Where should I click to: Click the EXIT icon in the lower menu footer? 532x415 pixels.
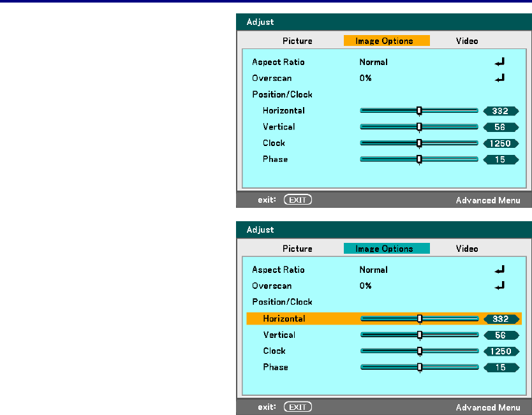click(x=297, y=407)
